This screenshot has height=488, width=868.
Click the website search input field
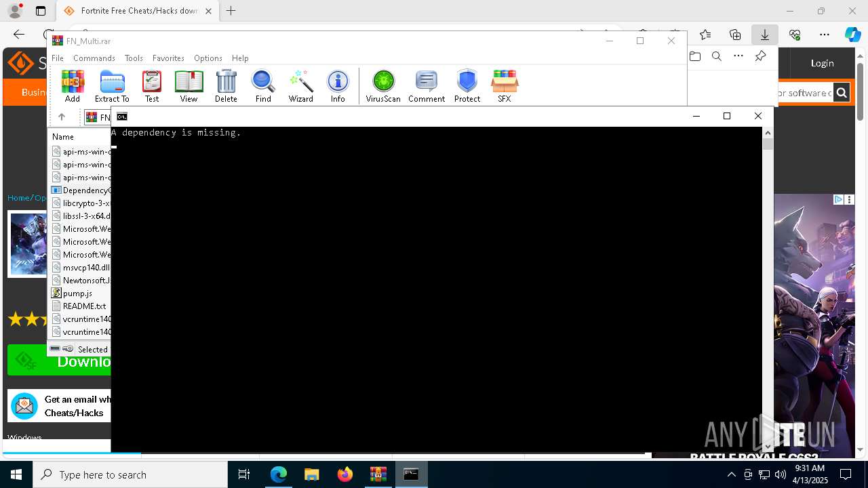point(804,93)
